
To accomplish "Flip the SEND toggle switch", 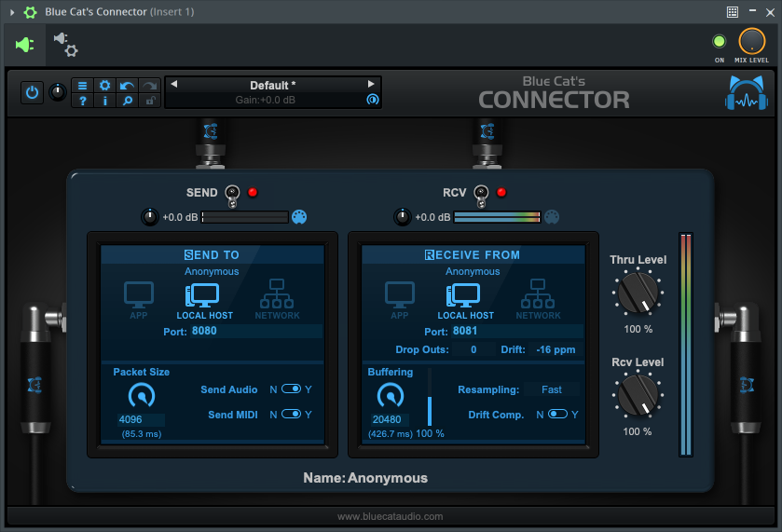I will [232, 196].
